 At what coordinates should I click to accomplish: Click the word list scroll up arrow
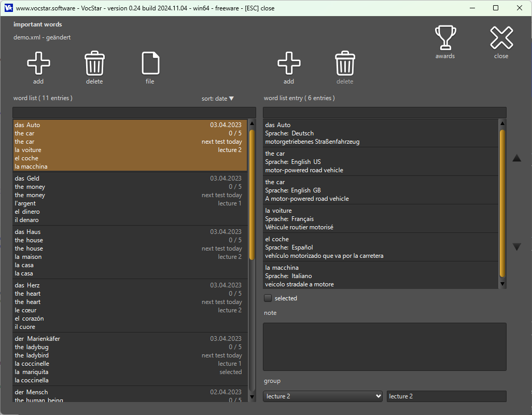(x=252, y=123)
